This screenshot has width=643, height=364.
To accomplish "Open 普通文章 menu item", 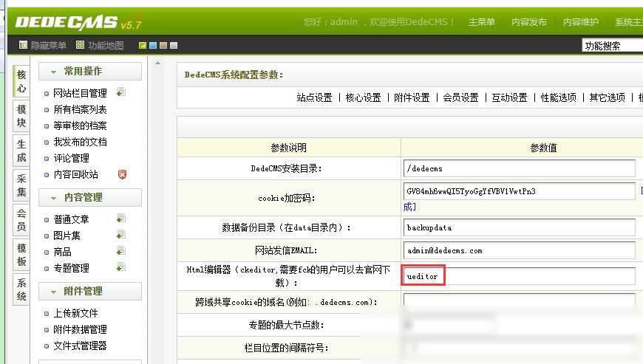I will [72, 219].
